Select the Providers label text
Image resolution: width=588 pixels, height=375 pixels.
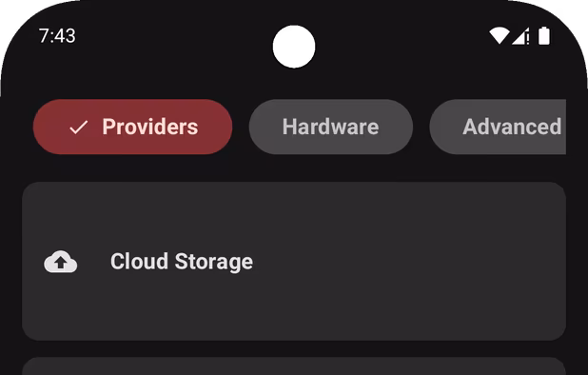click(150, 127)
